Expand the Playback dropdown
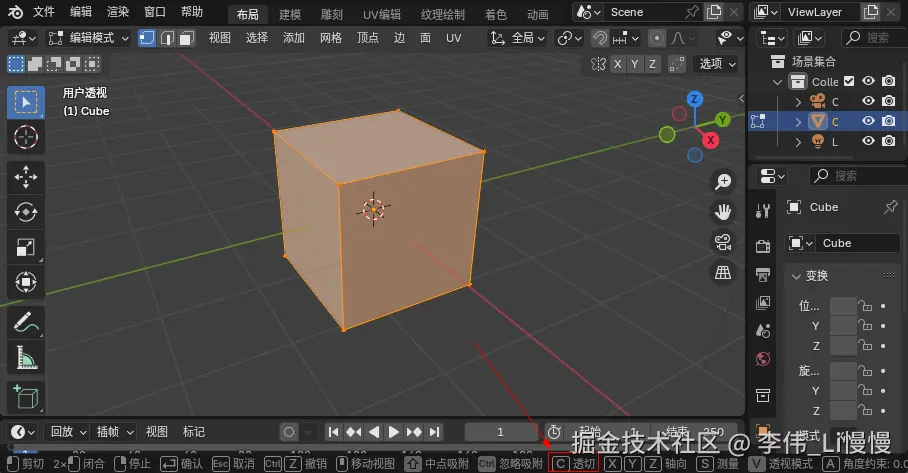The height and width of the screenshot is (473, 908). tap(68, 432)
